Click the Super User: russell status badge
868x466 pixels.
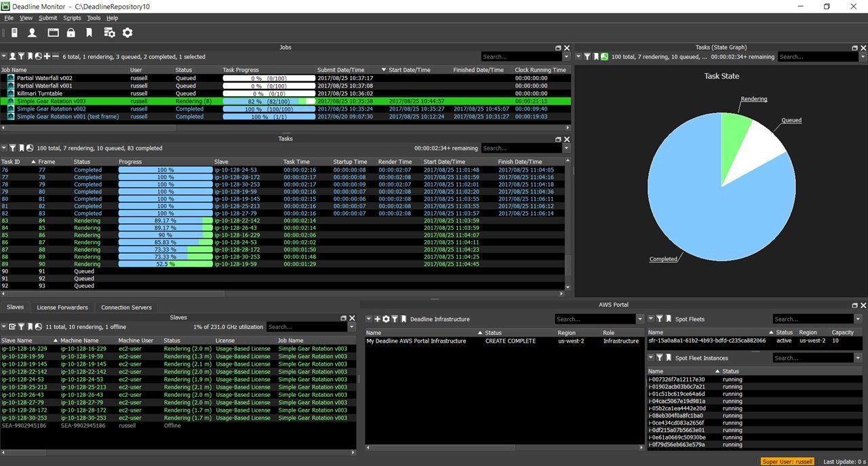tap(788, 461)
